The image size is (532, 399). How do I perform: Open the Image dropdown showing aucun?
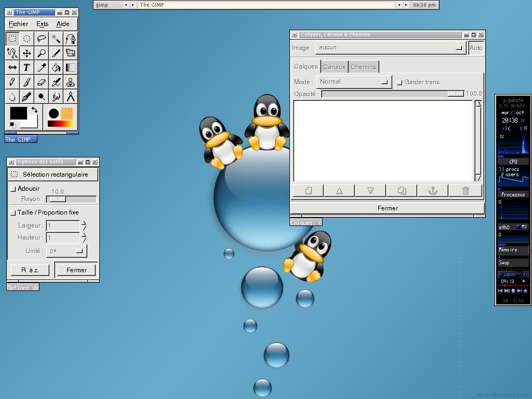(391, 47)
